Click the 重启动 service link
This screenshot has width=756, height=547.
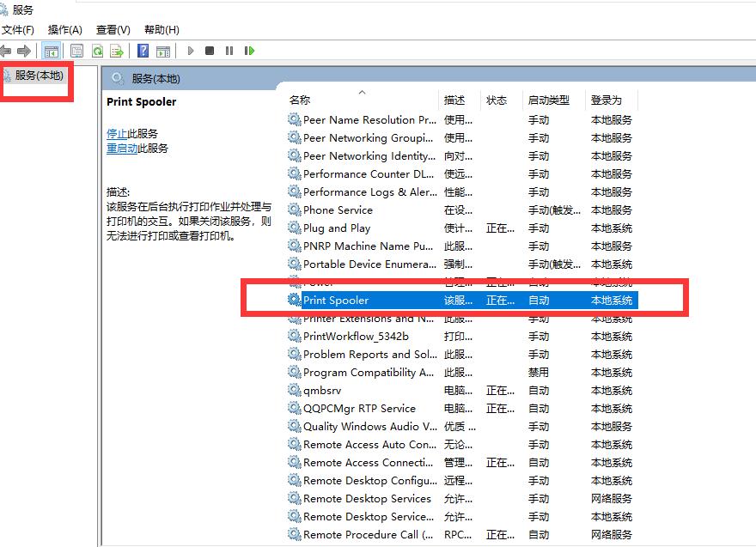tap(123, 148)
